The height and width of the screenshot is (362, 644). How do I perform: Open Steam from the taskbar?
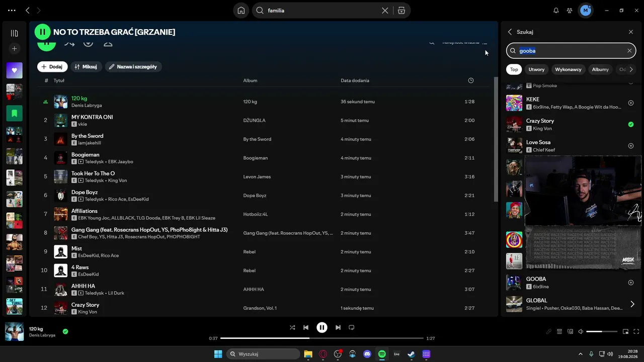coord(411,354)
